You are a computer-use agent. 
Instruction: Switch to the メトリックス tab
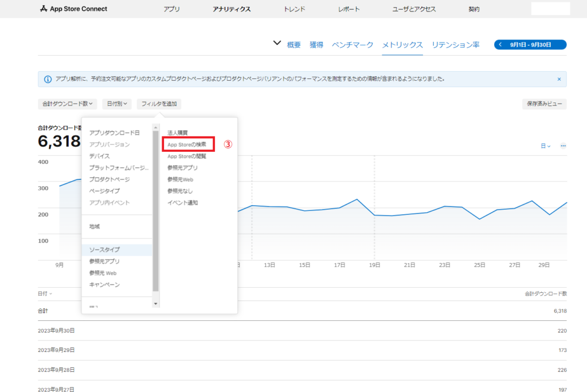click(402, 45)
